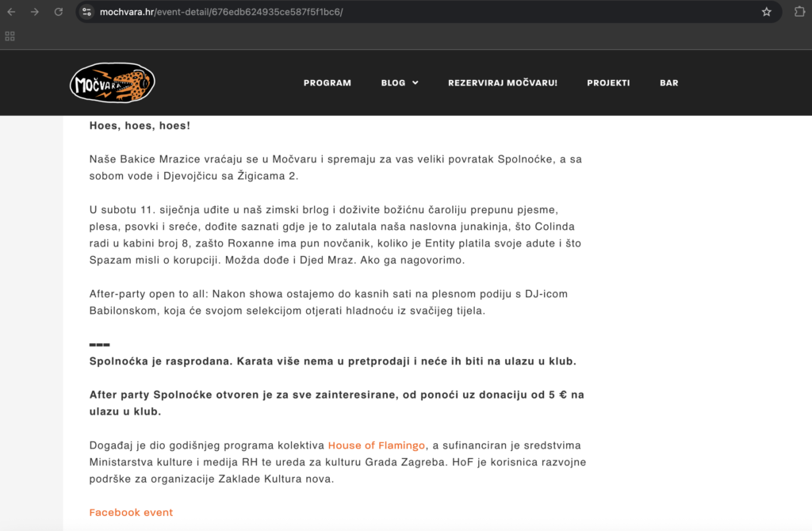Bookmark this page with the star icon
The image size is (812, 531).
766,12
